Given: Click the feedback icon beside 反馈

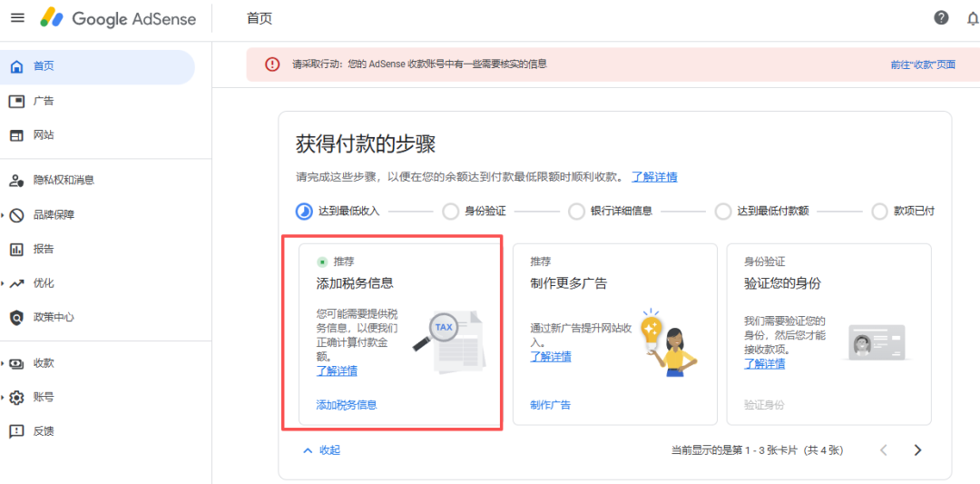Looking at the screenshot, I should (17, 431).
